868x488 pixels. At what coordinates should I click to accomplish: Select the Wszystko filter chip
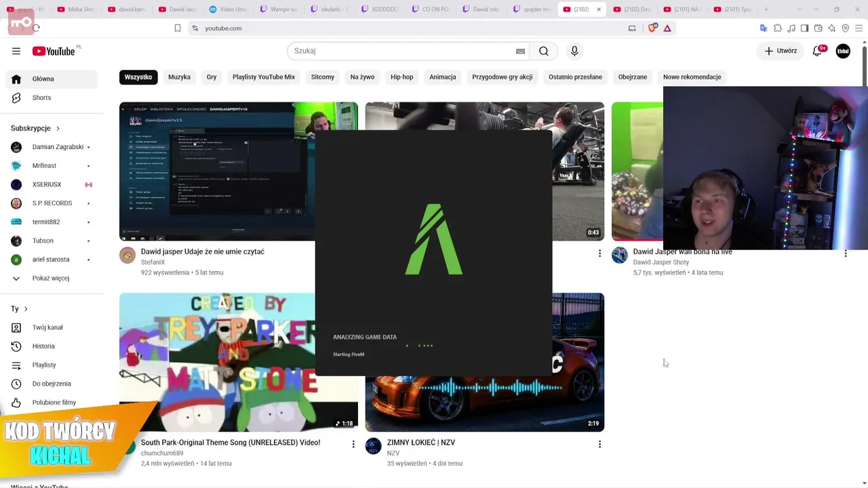(x=138, y=77)
